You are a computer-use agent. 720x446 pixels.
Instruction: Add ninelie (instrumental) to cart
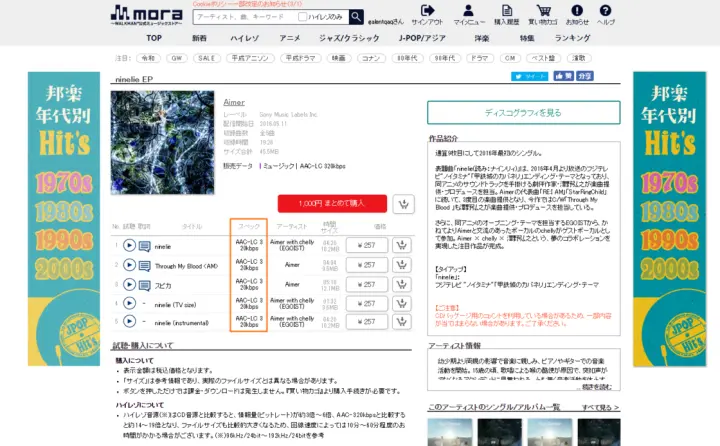[401, 322]
